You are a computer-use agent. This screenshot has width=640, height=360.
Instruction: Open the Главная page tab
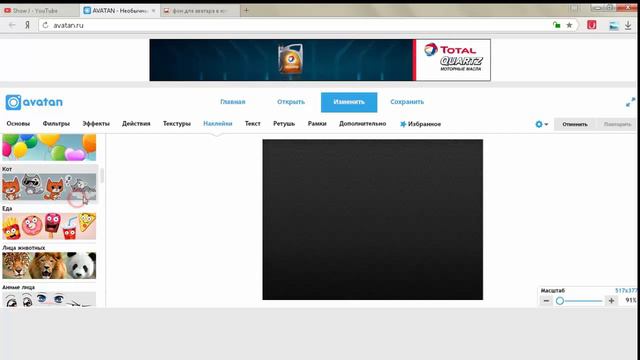[233, 102]
